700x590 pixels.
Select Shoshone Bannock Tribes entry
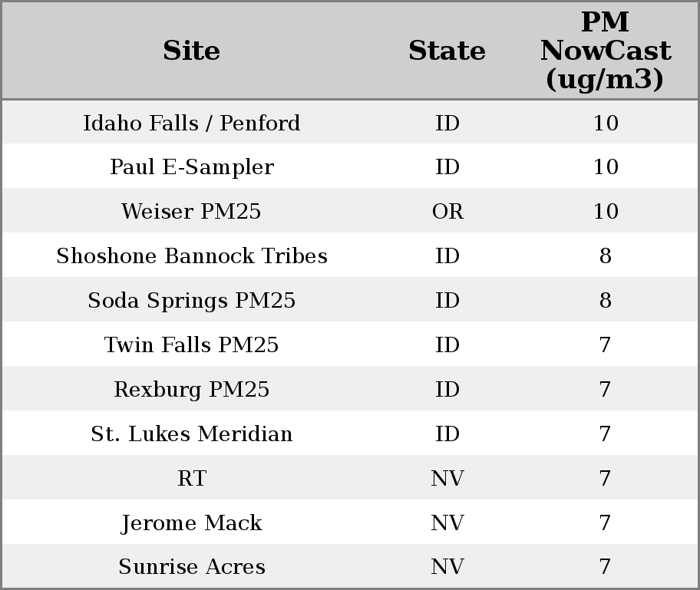(192, 256)
